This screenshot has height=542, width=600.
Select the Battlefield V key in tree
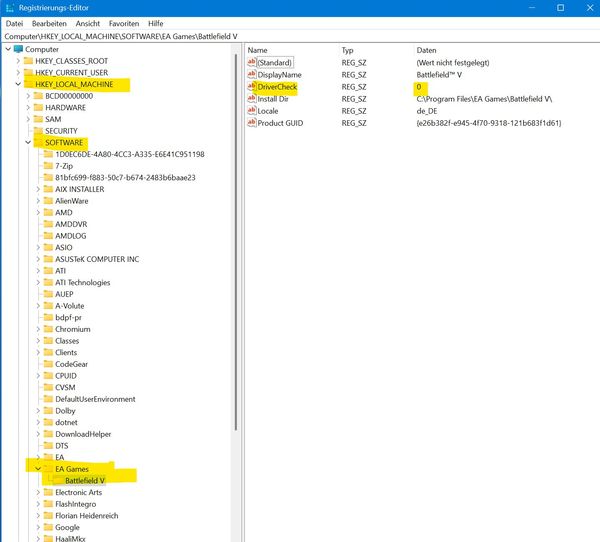[84, 480]
